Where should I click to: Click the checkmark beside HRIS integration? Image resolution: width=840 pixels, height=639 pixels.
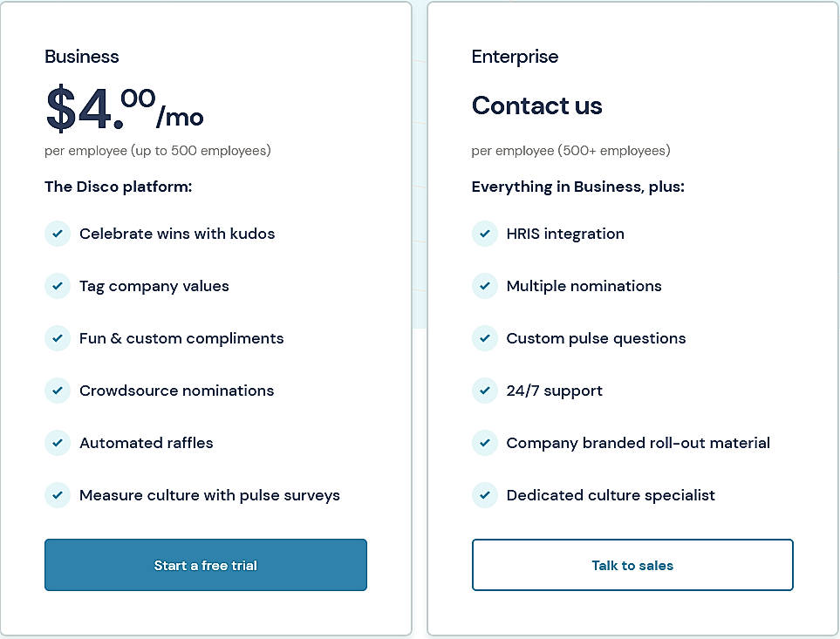tap(485, 234)
